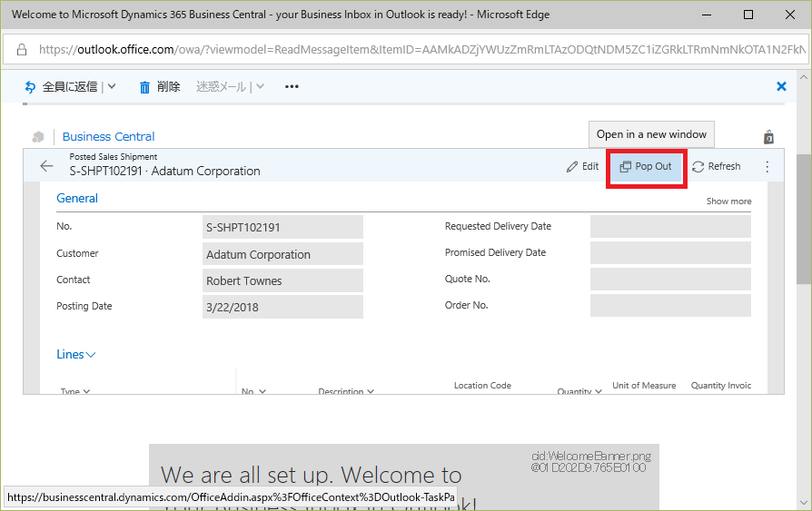Click the trash can delete icon

(x=144, y=87)
